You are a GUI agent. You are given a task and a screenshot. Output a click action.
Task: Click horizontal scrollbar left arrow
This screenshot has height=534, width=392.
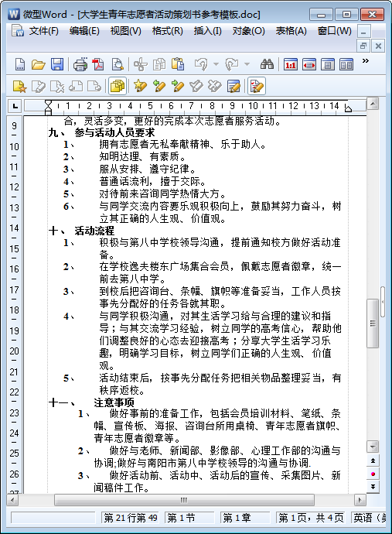[12, 500]
